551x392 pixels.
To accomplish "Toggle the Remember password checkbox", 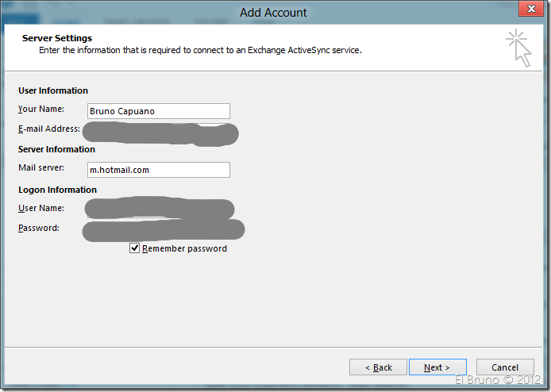I will [135, 248].
